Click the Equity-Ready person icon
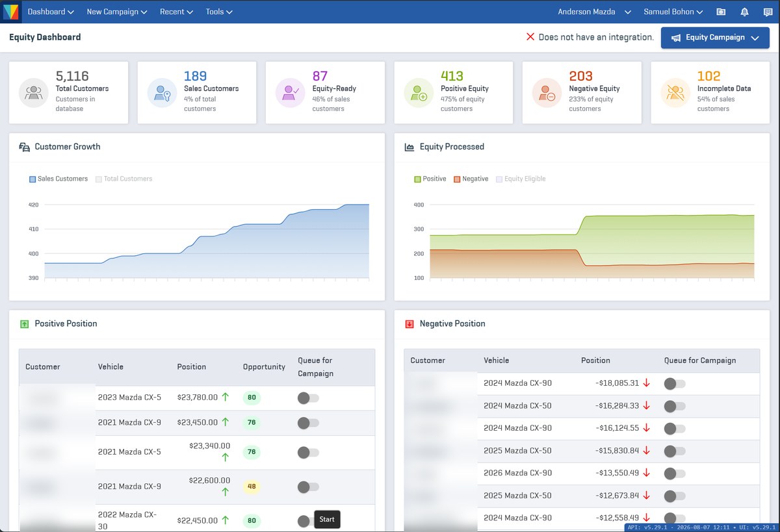 (x=290, y=93)
